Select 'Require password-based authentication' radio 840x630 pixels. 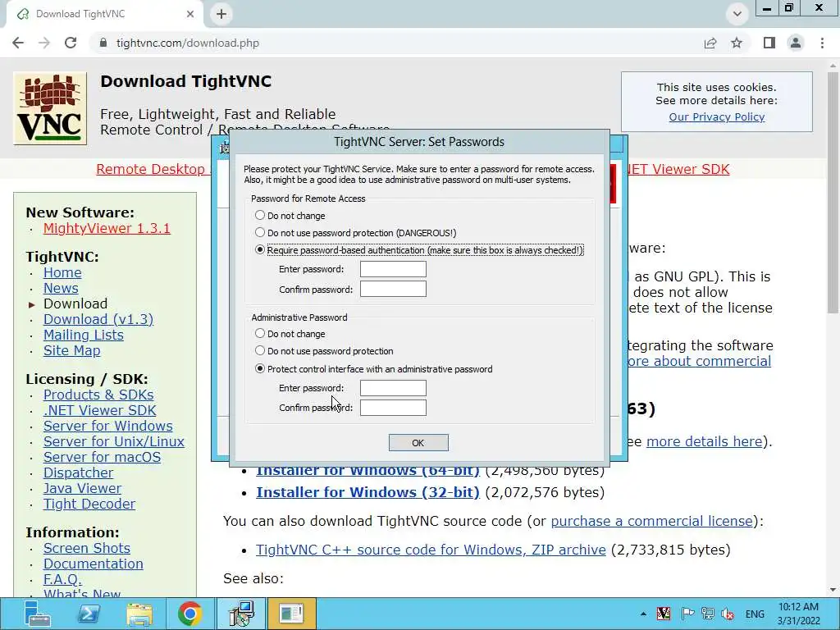pyautogui.click(x=260, y=249)
